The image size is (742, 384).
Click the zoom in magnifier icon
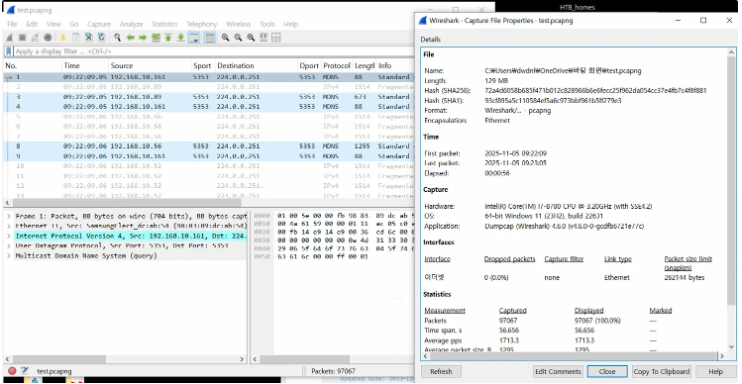click(x=226, y=38)
